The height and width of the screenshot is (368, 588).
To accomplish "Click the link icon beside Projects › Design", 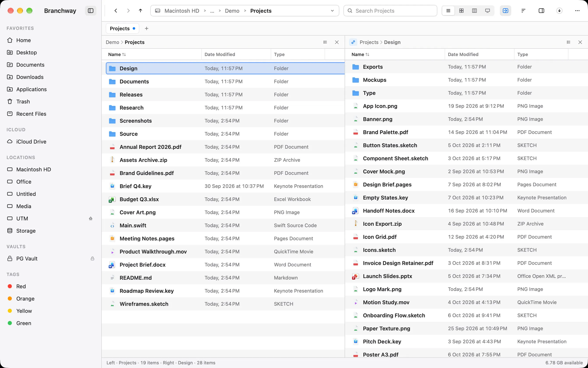I will coord(353,42).
